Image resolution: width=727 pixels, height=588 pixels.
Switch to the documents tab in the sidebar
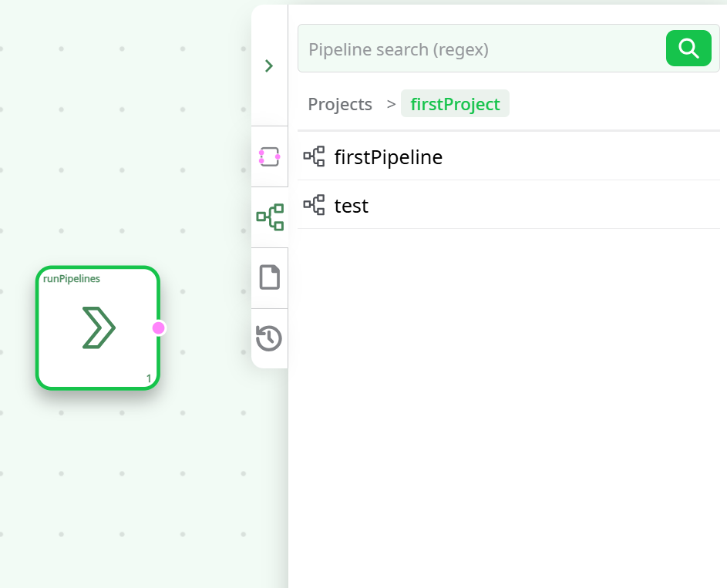pyautogui.click(x=269, y=277)
